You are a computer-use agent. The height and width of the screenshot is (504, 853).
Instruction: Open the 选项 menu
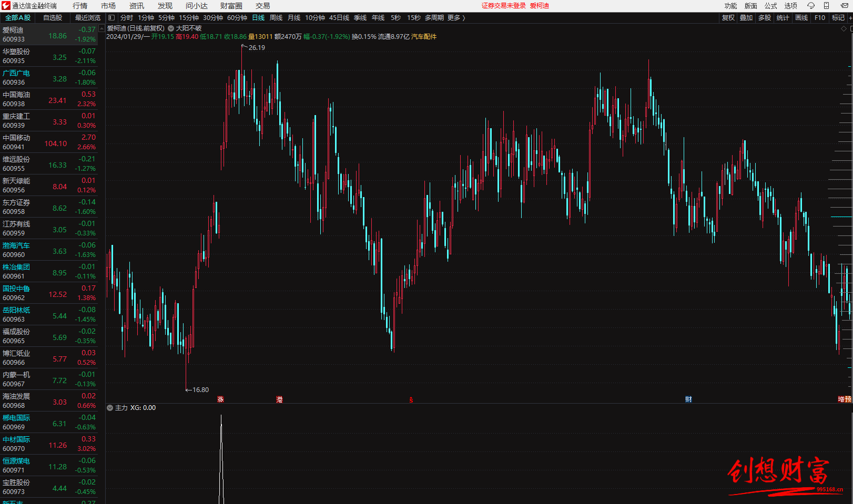(791, 6)
